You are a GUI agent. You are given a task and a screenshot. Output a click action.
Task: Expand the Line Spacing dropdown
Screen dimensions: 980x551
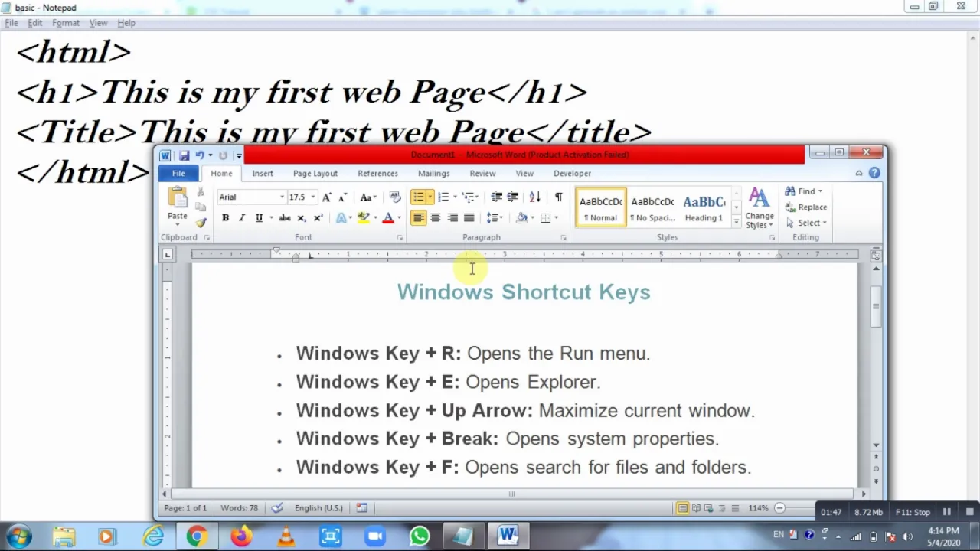tap(494, 218)
